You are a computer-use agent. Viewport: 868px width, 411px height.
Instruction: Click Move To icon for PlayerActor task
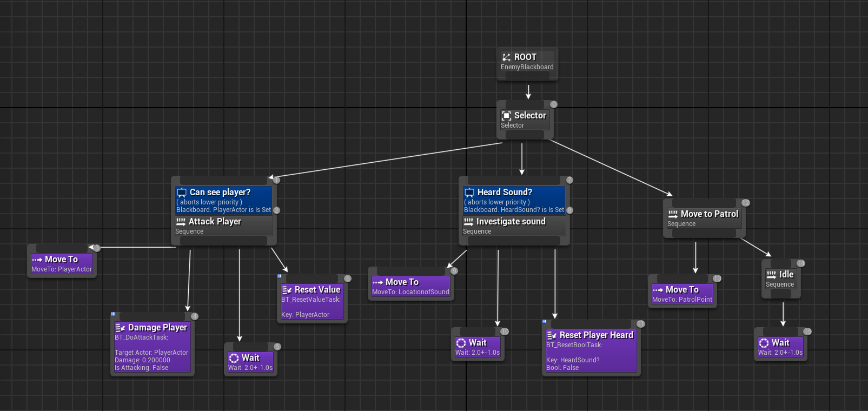click(x=37, y=260)
